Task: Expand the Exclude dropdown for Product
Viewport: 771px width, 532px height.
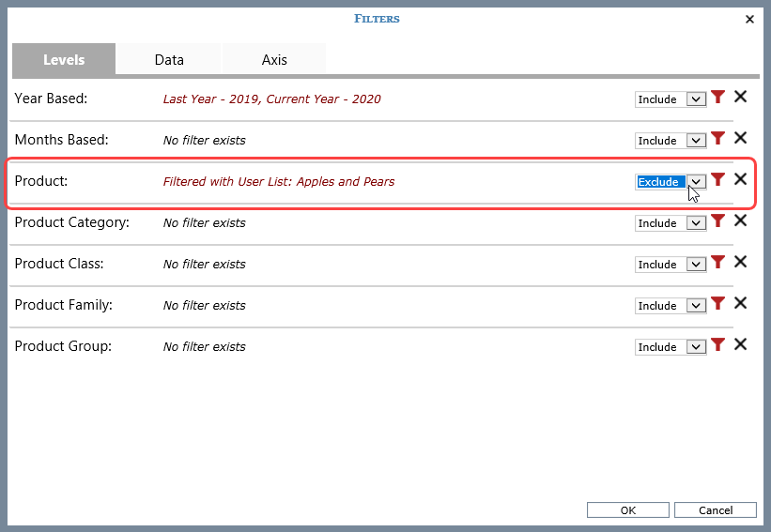Action: pyautogui.click(x=696, y=182)
